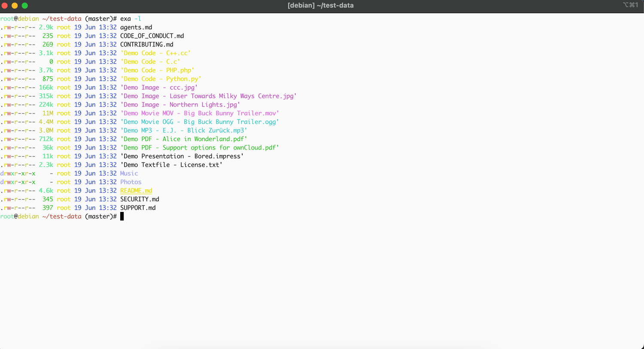
Task: Click the red close window button
Action: 5,6
